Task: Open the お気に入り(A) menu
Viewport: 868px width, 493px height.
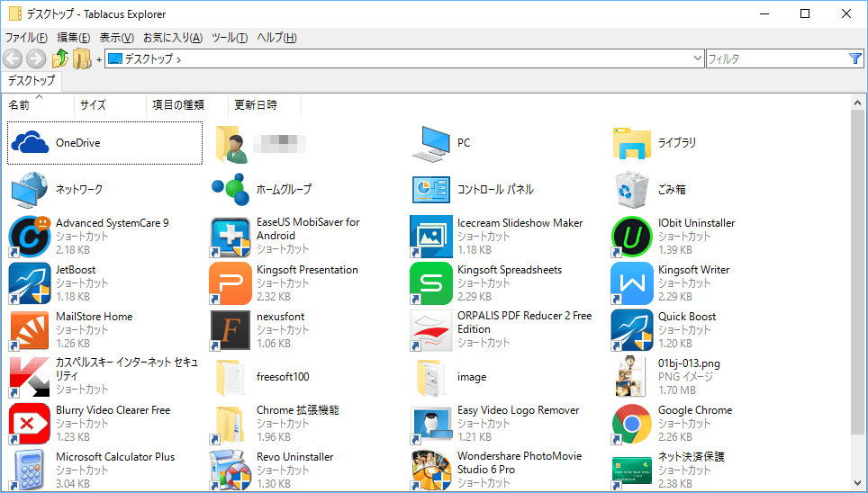Action: click(x=173, y=38)
